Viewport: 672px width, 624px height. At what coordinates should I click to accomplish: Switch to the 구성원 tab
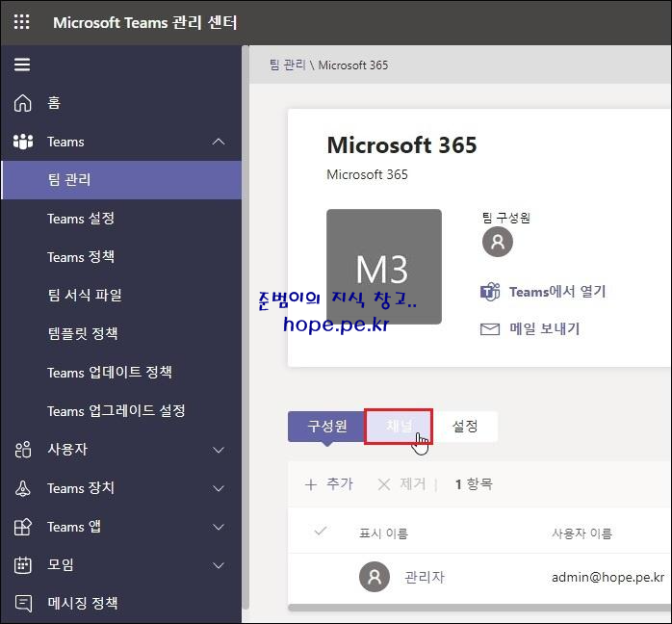pyautogui.click(x=326, y=427)
